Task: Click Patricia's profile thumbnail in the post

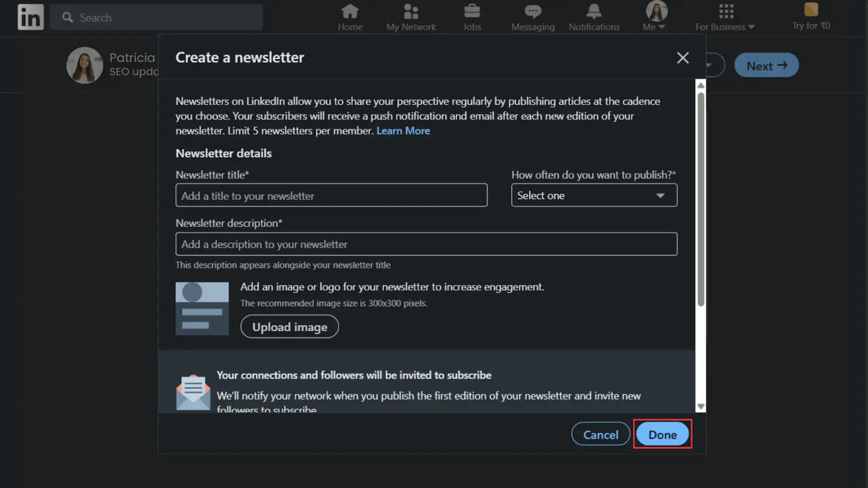Action: click(x=85, y=65)
